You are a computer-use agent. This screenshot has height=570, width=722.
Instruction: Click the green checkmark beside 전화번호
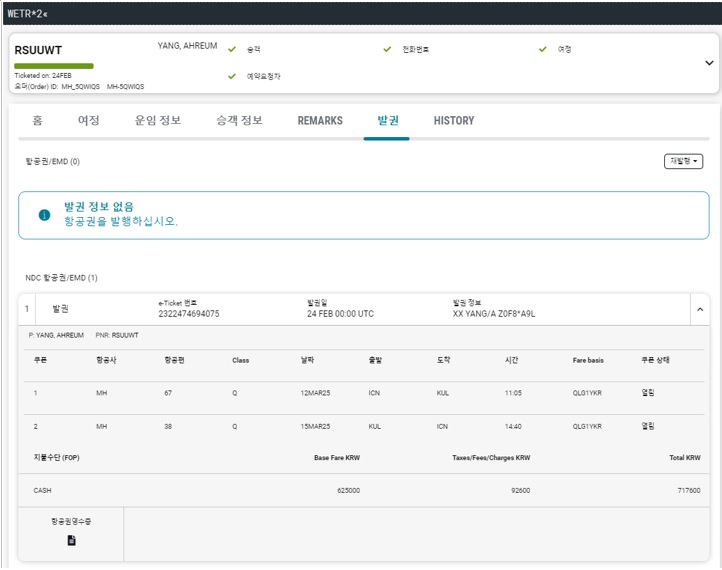[387, 49]
